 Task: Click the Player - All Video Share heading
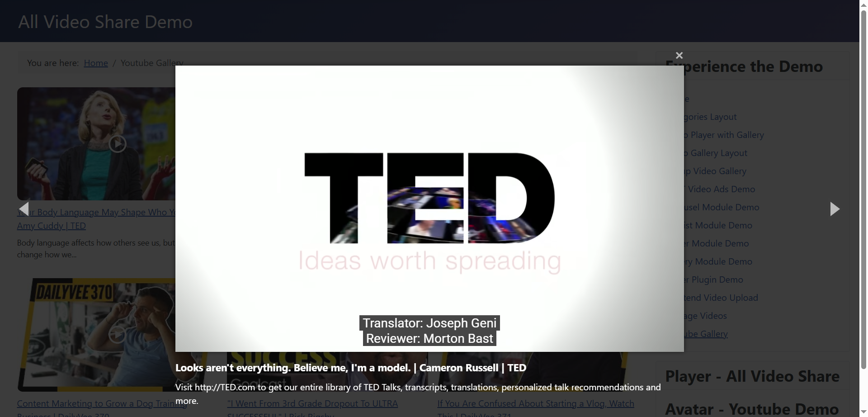click(x=752, y=376)
